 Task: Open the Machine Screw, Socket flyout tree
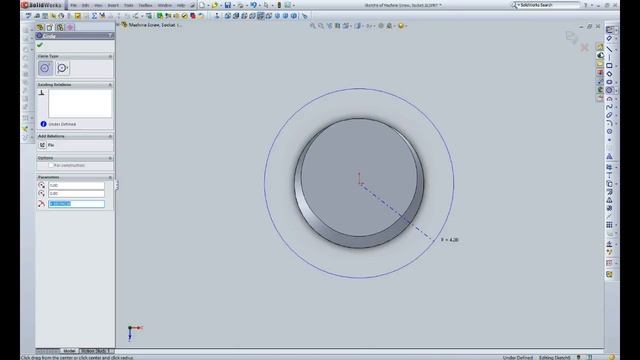[151, 25]
